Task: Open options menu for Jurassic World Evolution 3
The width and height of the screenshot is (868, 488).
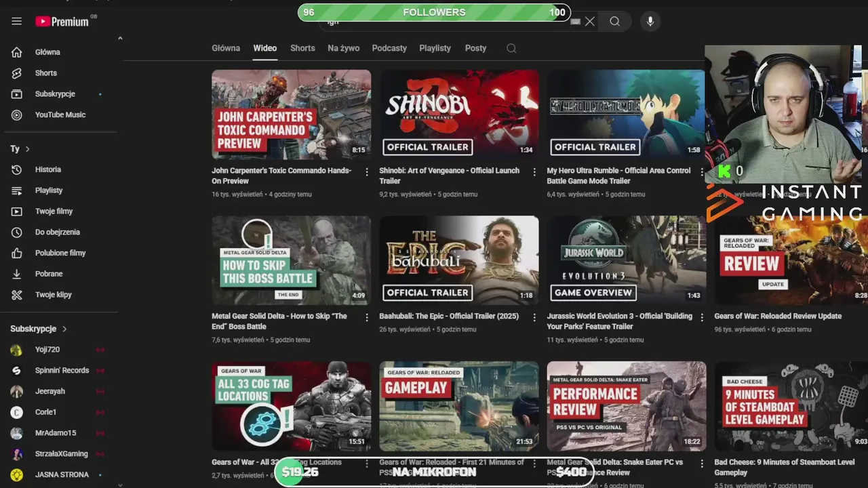Action: tap(702, 317)
